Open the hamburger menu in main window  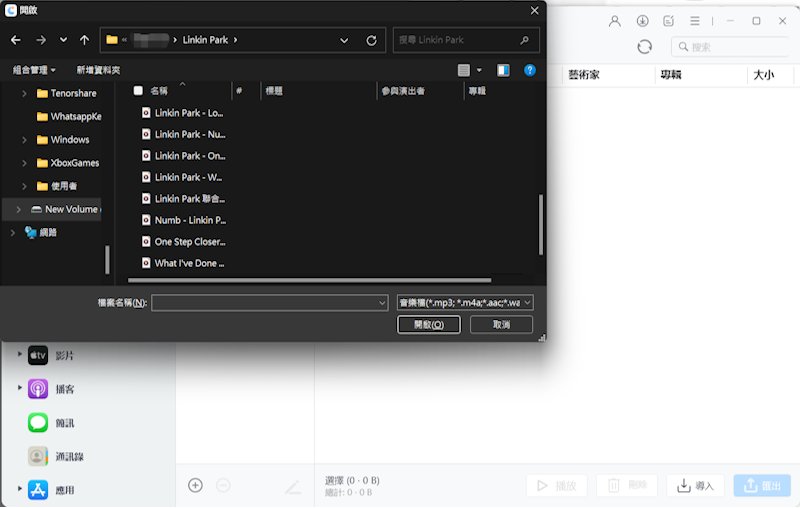coord(695,21)
